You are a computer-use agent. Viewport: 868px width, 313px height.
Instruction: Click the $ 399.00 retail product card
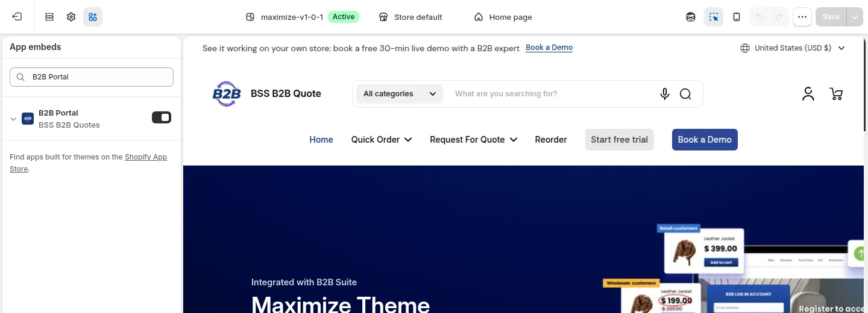[704, 251]
